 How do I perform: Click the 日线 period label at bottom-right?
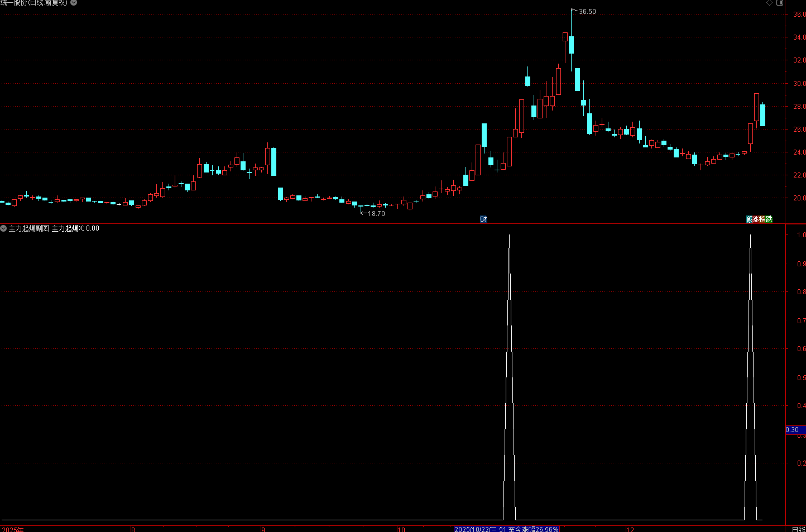point(798,529)
